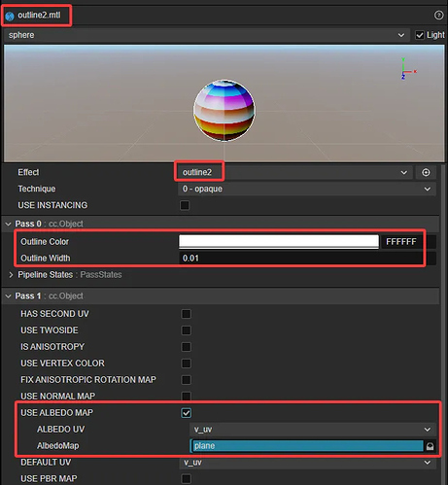
Task: Click the USE ALBEDO MAP label
Action: click(56, 413)
